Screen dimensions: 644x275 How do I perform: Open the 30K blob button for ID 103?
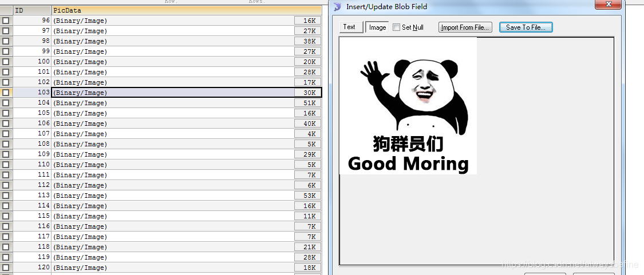(307, 93)
